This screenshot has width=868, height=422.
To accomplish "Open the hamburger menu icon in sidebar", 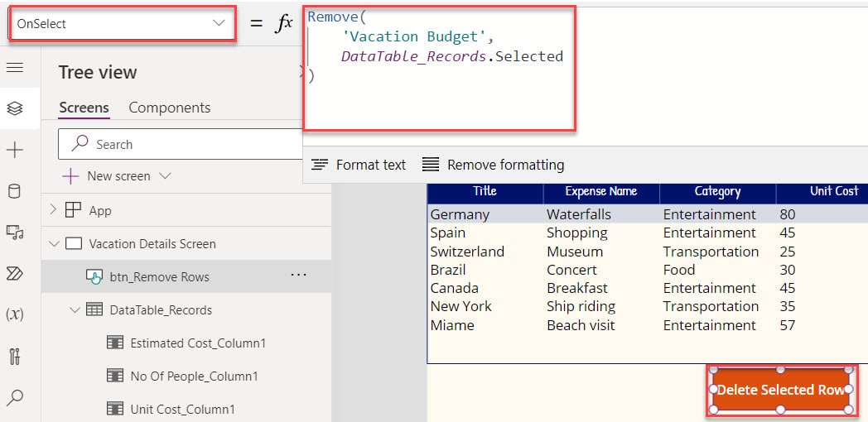I will 14,68.
